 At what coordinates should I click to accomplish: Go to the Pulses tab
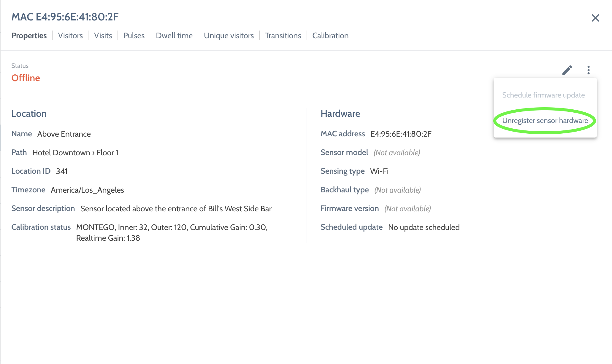(134, 36)
